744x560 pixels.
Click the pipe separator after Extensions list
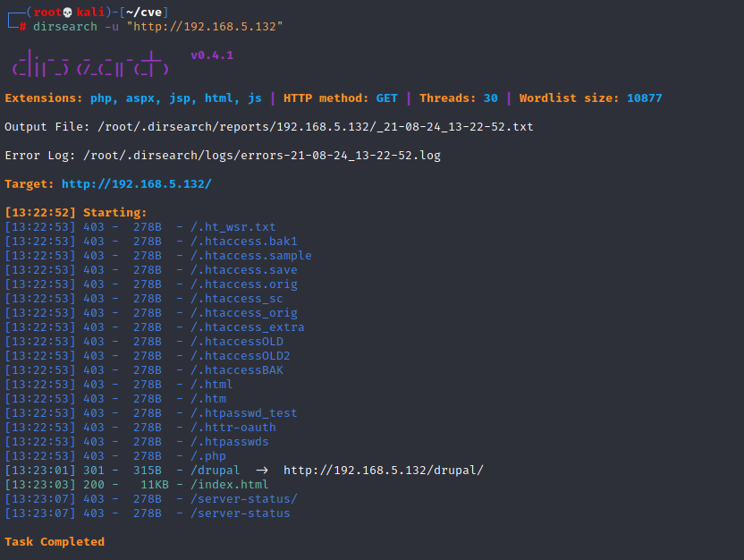272,98
